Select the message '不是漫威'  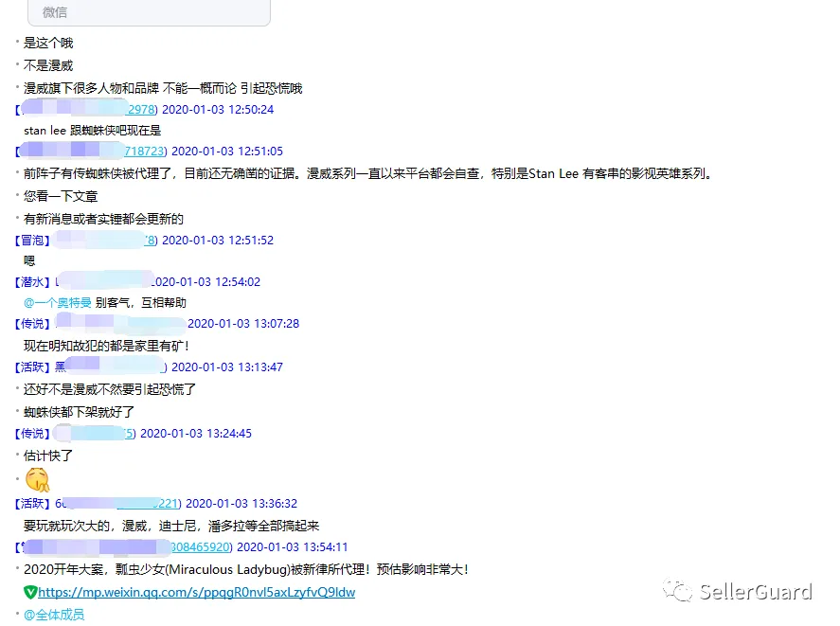click(x=48, y=65)
